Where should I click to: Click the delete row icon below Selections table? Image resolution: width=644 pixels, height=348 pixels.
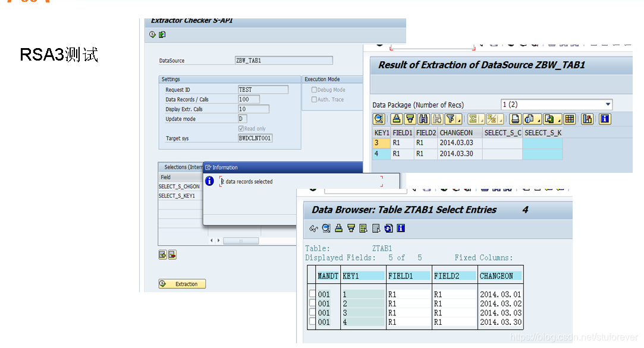coord(172,255)
